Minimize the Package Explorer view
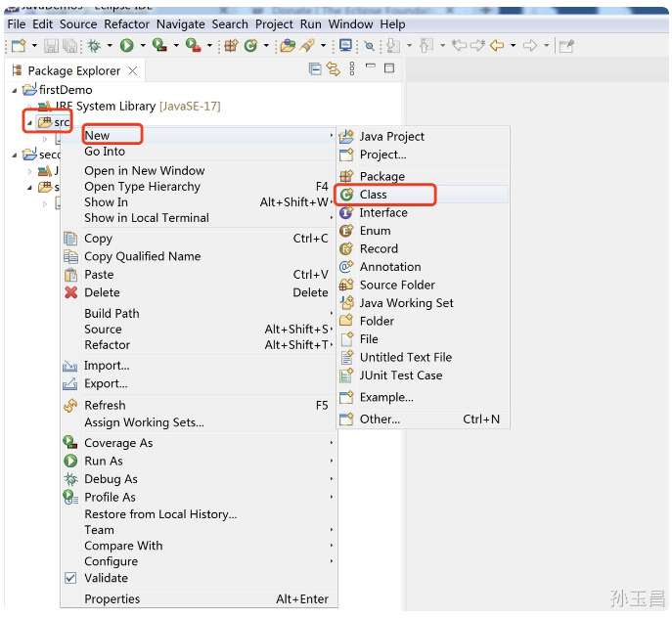 click(x=371, y=66)
